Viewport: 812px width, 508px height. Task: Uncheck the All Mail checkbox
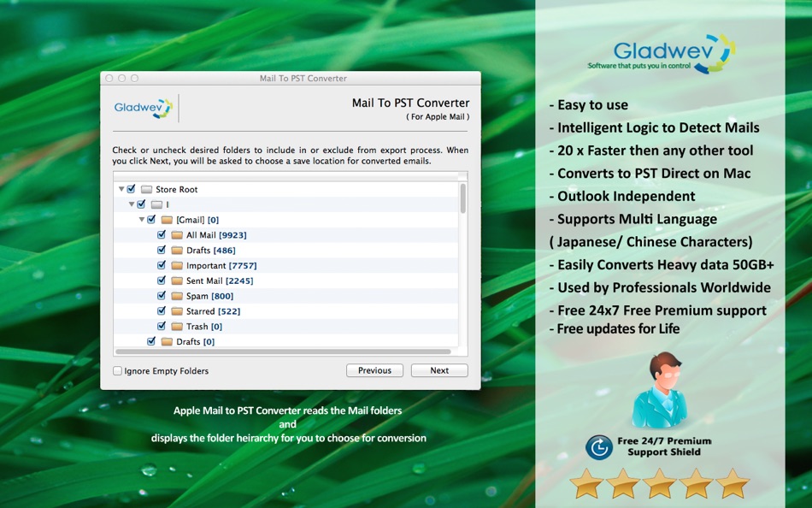click(162, 235)
